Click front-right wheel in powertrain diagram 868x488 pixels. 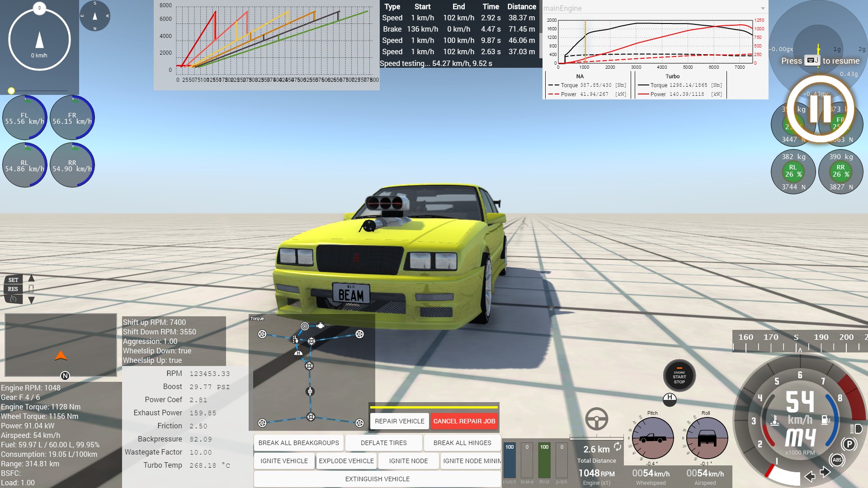click(x=359, y=334)
